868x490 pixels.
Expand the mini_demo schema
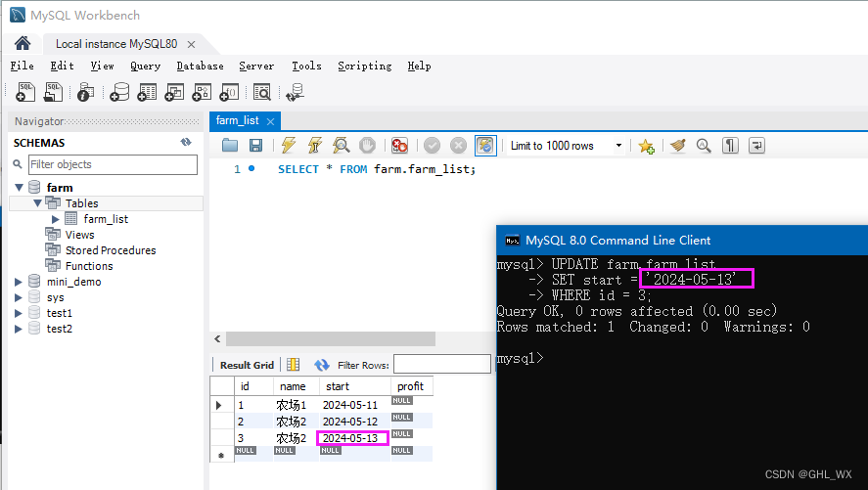19,282
